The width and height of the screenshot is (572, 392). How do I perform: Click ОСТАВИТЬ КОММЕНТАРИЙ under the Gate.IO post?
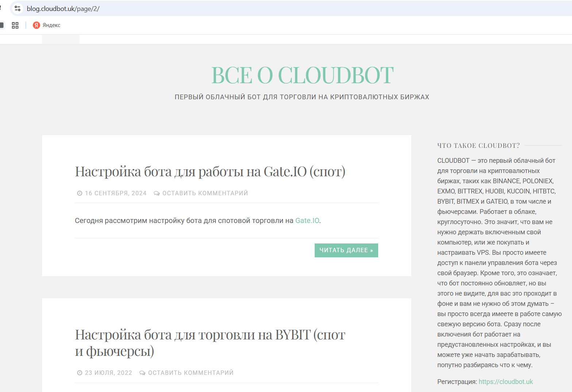click(x=206, y=193)
